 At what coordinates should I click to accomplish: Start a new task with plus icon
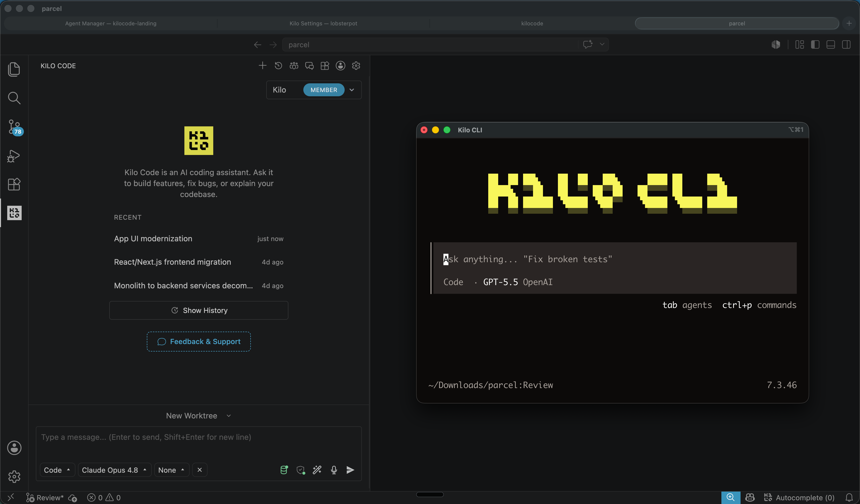(x=263, y=65)
